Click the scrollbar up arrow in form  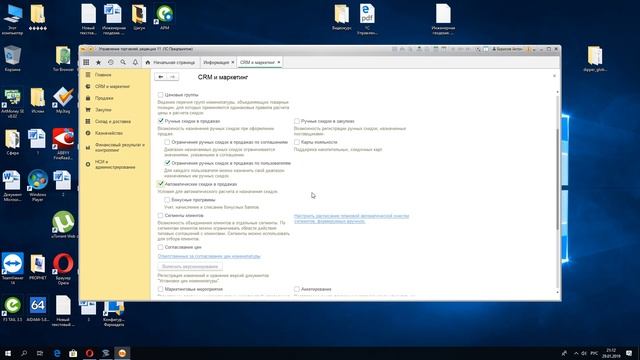coord(558,92)
